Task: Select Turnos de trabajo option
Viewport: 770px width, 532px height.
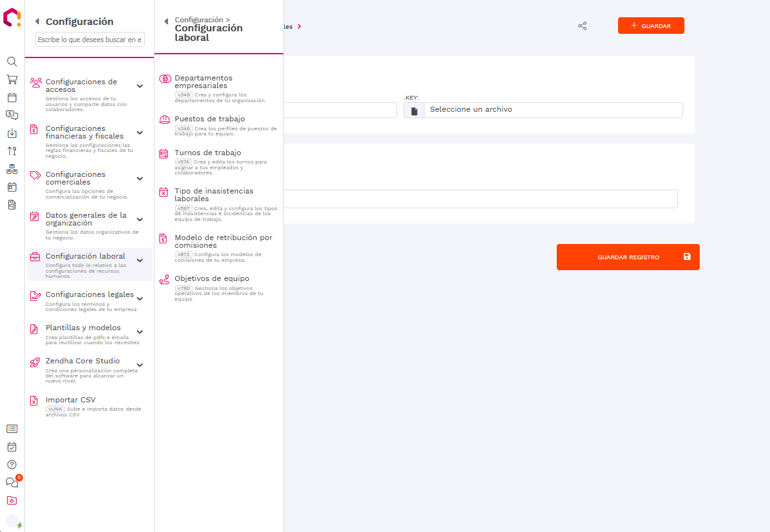Action: (208, 153)
